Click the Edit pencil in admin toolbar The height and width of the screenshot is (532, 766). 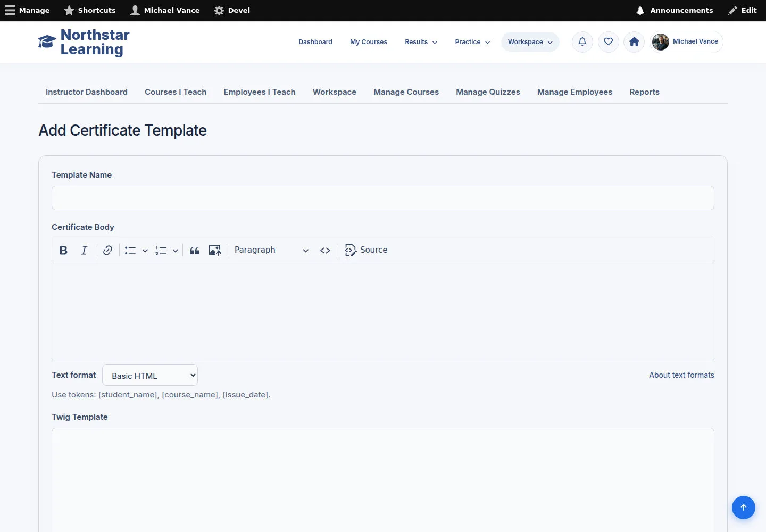click(743, 10)
